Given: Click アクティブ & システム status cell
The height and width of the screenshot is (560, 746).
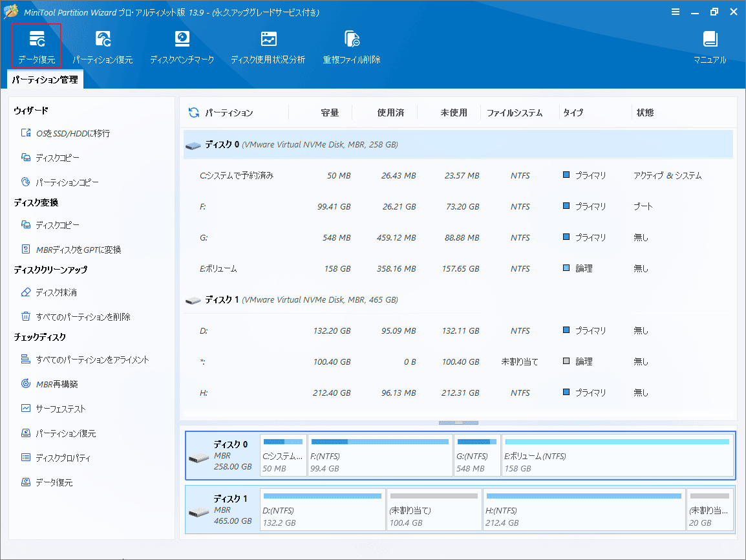Looking at the screenshot, I should (x=668, y=175).
